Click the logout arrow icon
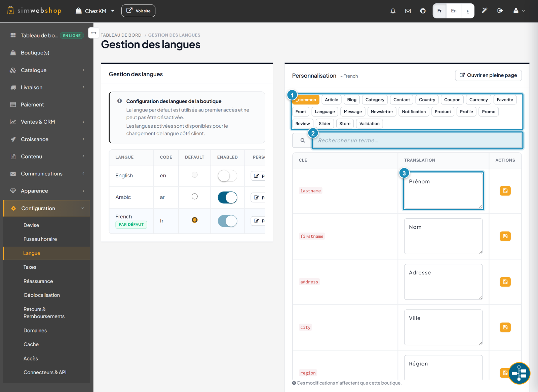Image resolution: width=538 pixels, height=392 pixels. coord(500,11)
